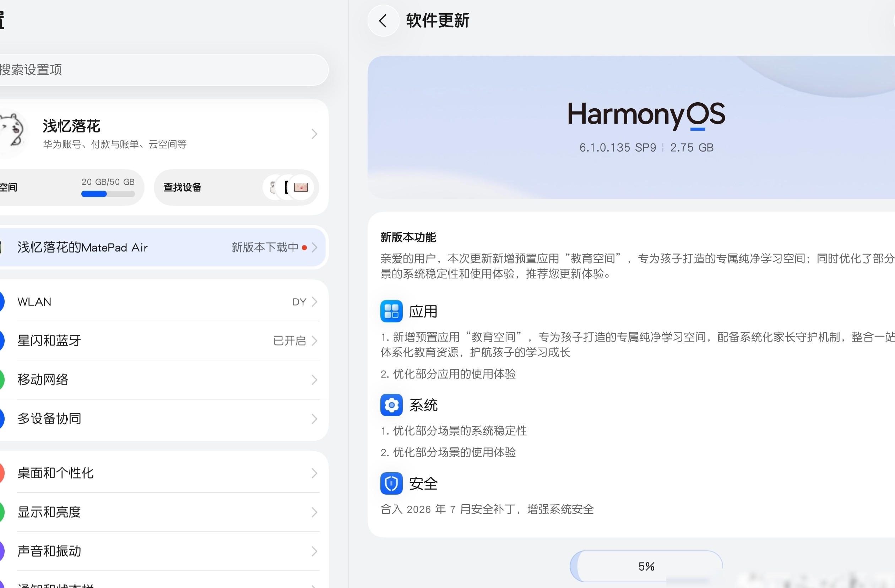Expand the 多设备协同 chevron
Image resolution: width=895 pixels, height=588 pixels.
click(314, 419)
